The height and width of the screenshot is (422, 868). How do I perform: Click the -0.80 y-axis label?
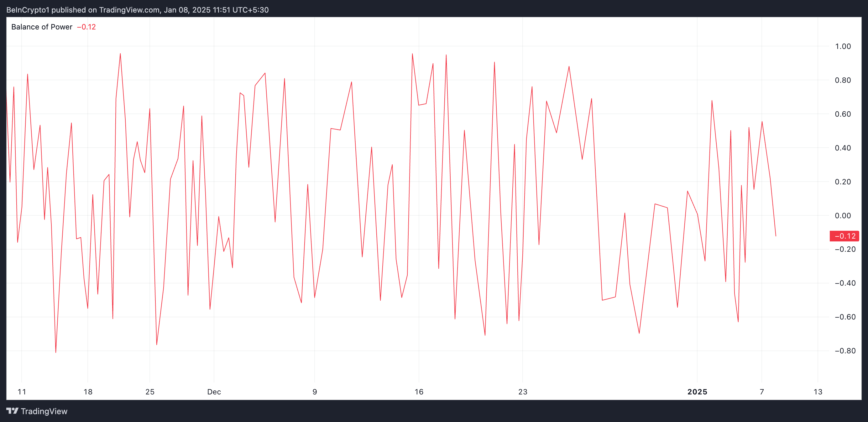(845, 351)
